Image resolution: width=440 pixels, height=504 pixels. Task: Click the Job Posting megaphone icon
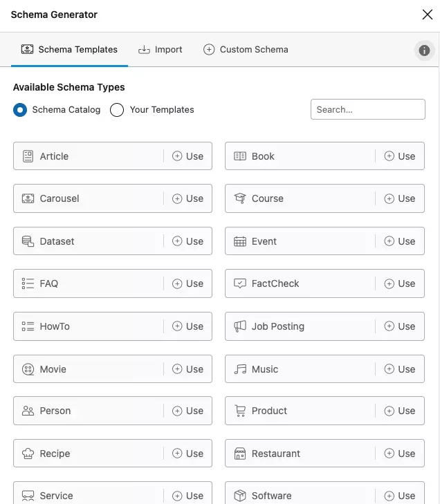click(240, 326)
